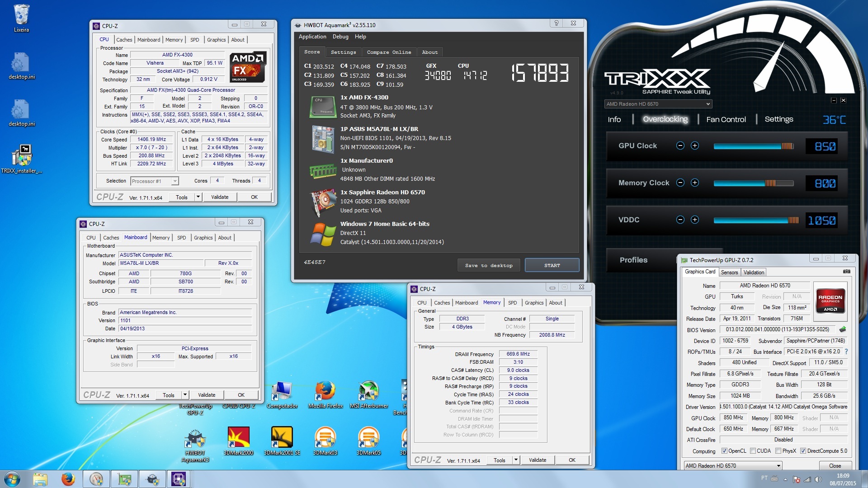Select the MSI Afterburner desktop shortcut
Image resolution: width=868 pixels, height=488 pixels.
[x=369, y=395]
